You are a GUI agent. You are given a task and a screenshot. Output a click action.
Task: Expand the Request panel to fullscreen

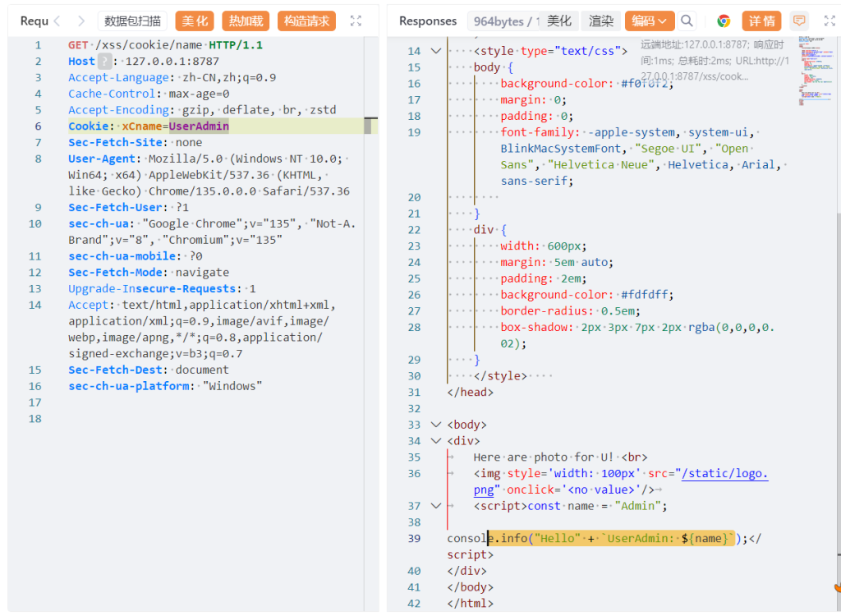click(356, 21)
